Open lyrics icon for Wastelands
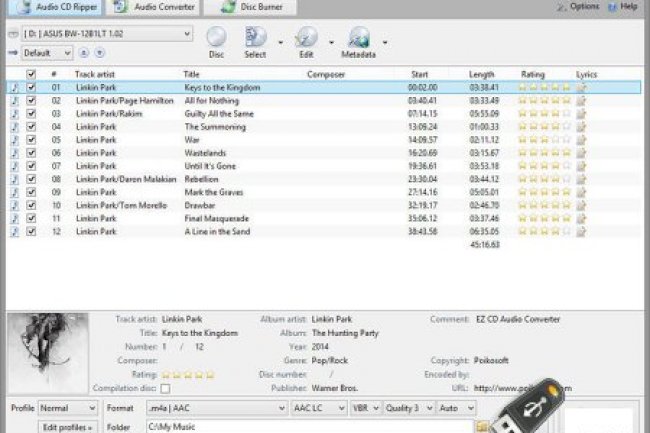 point(582,153)
